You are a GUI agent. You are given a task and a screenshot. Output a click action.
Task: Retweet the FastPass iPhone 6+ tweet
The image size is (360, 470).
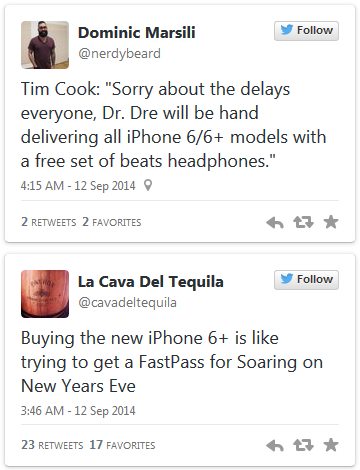coord(303,445)
